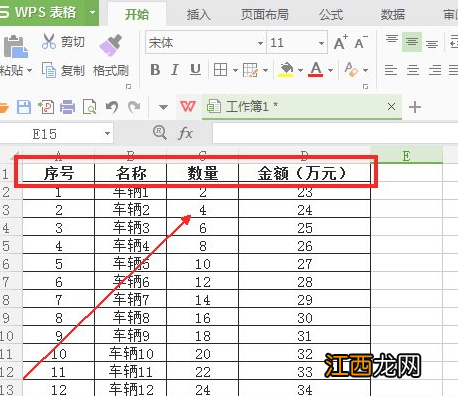Image resolution: width=458 pixels, height=396 pixels.
Task: Click the Paste clipboard icon
Action: (15, 46)
